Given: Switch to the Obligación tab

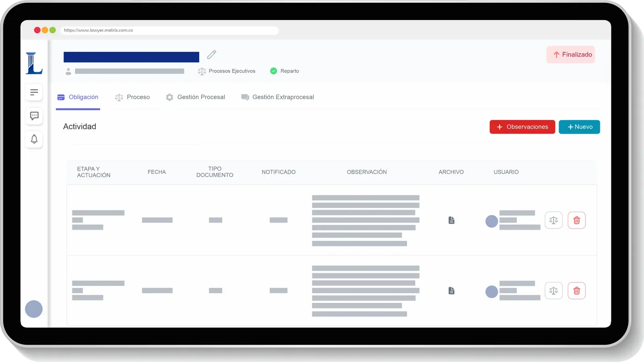Looking at the screenshot, I should click(78, 97).
